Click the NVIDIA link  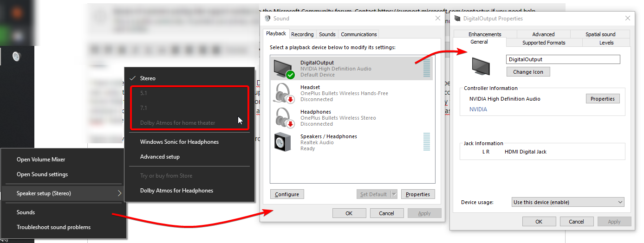pyautogui.click(x=478, y=109)
